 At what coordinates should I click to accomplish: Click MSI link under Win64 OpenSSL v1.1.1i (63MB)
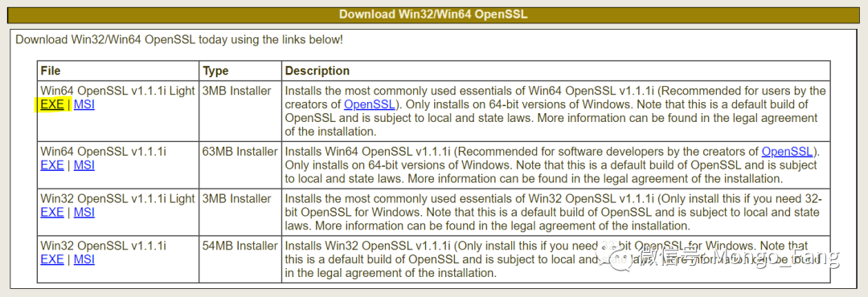coord(84,165)
